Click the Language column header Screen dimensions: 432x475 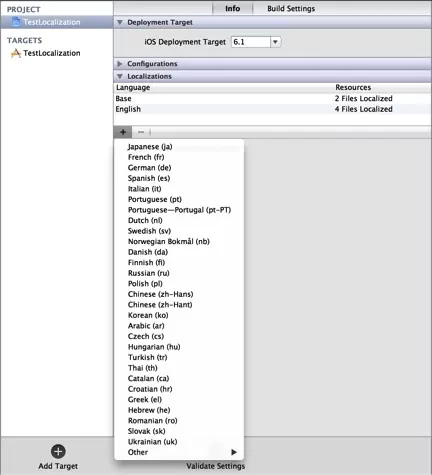[x=133, y=87]
